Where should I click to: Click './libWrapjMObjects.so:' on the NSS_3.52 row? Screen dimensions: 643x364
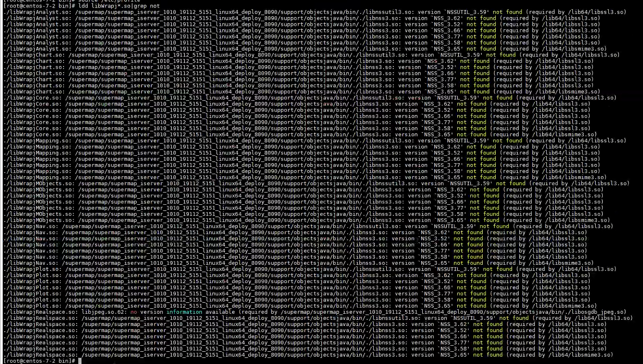39,196
